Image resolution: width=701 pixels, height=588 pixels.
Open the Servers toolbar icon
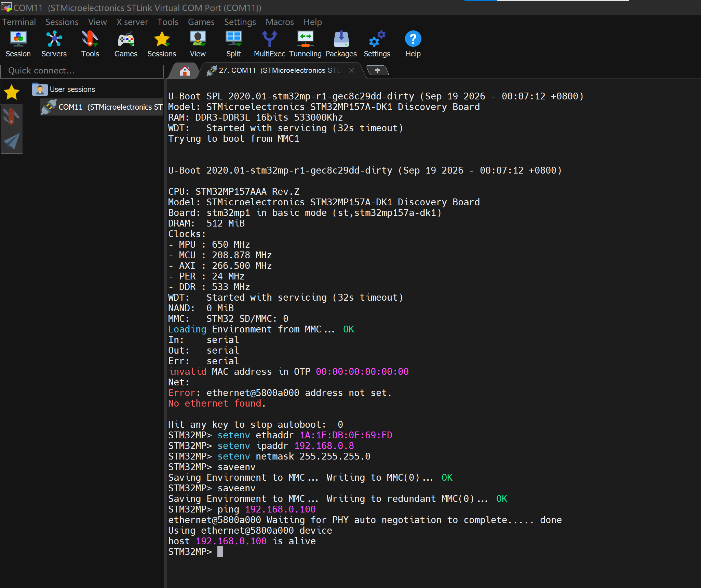pyautogui.click(x=54, y=44)
